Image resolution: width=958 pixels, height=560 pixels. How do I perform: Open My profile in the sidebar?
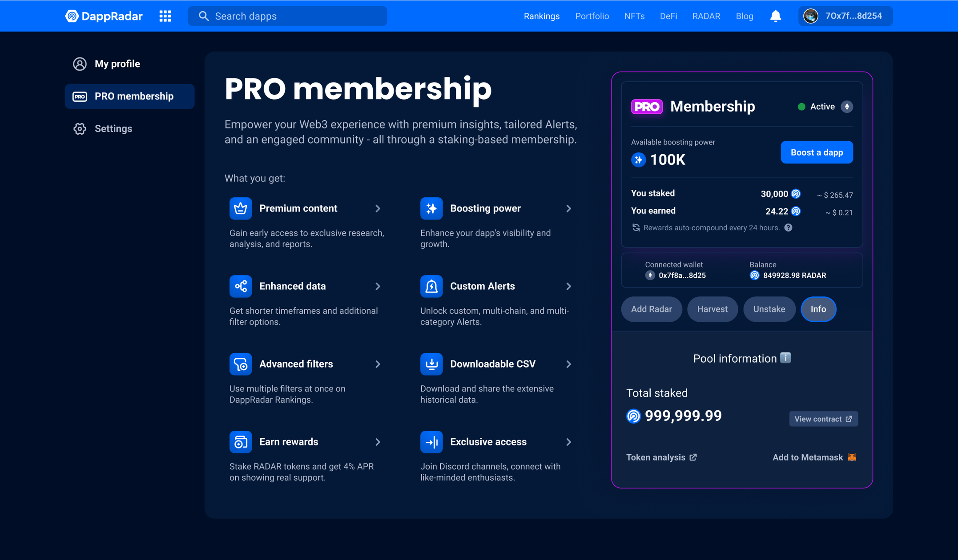129,64
